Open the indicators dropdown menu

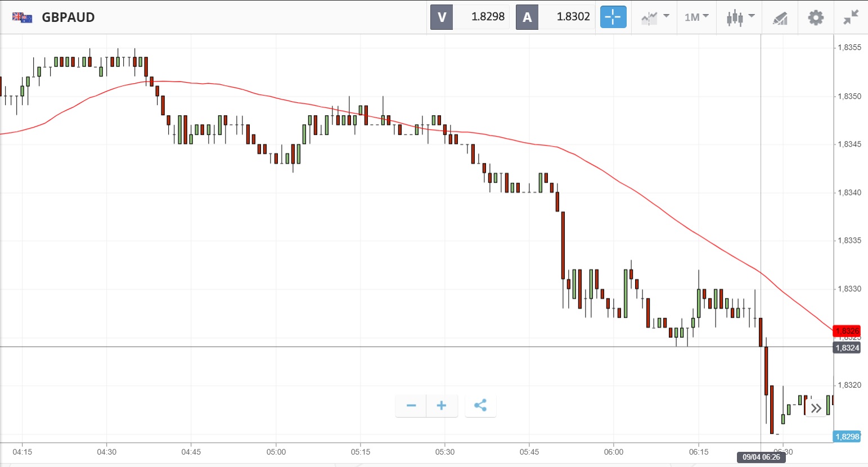click(655, 17)
